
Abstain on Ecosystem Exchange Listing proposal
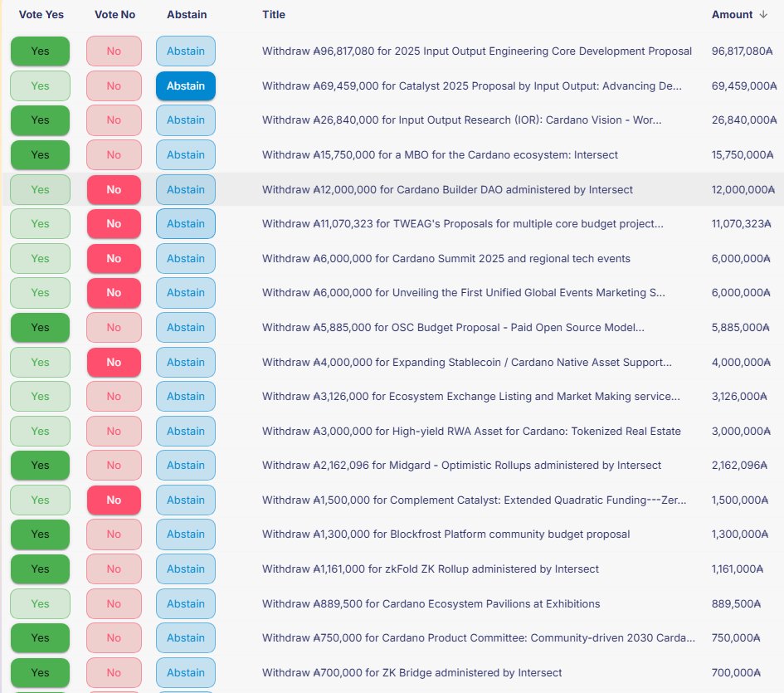(x=186, y=396)
